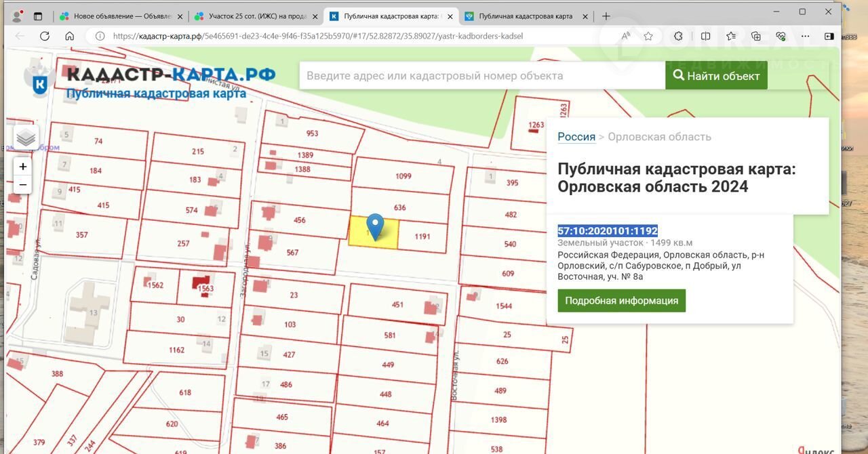868x454 pixels.
Task: Click the 'Подробная информация' button
Action: click(621, 301)
